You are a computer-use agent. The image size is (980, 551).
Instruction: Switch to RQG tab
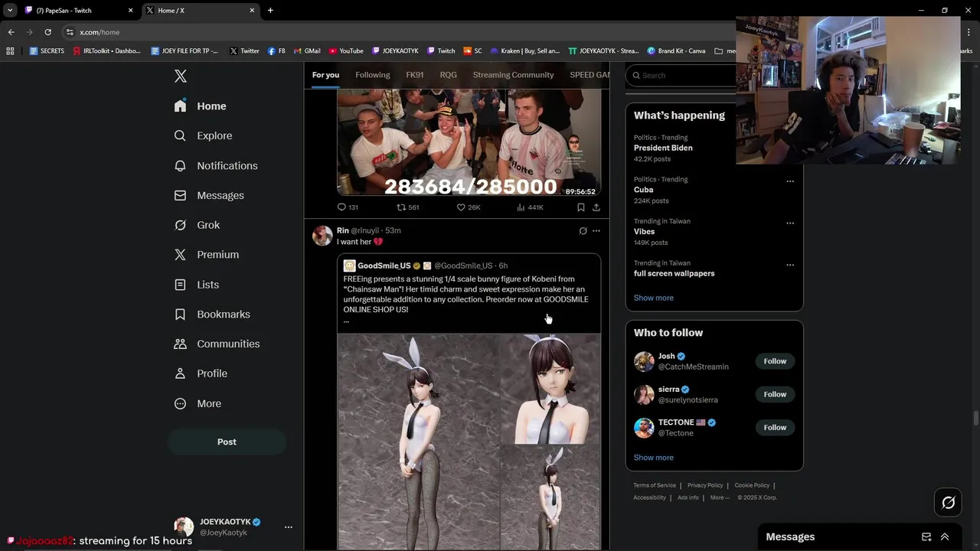[449, 75]
